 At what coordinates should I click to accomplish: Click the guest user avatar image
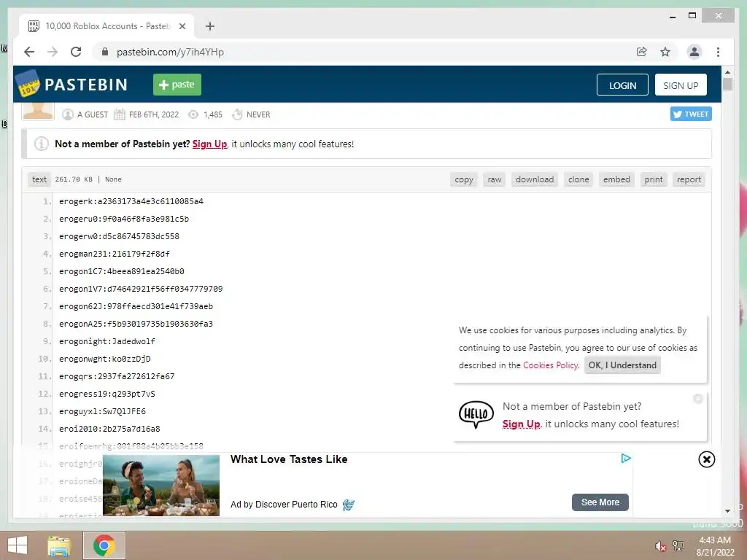[x=38, y=111]
